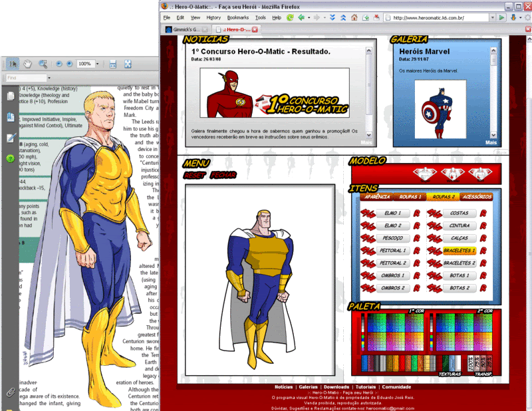Open the Downloads footer link
Viewport: 532px width, 411px height.
336,387
